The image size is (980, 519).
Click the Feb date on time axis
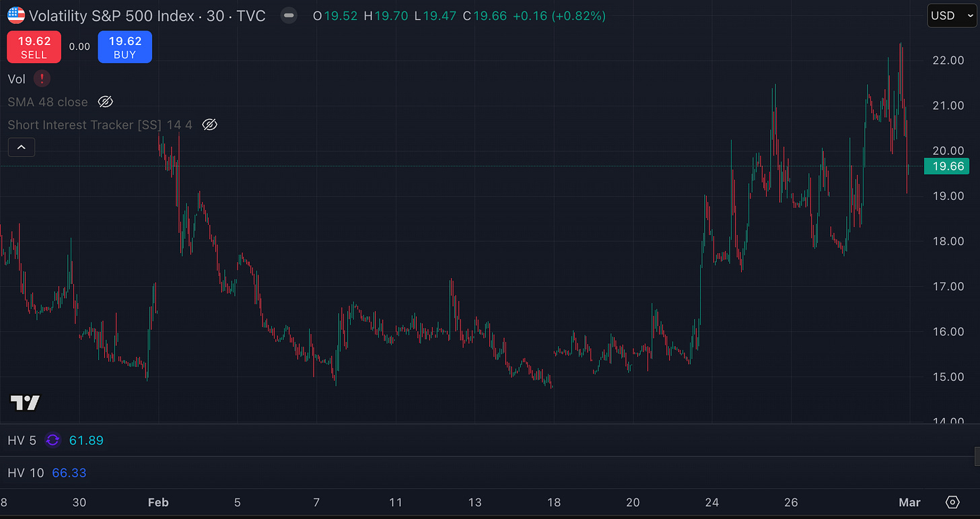coord(157,502)
